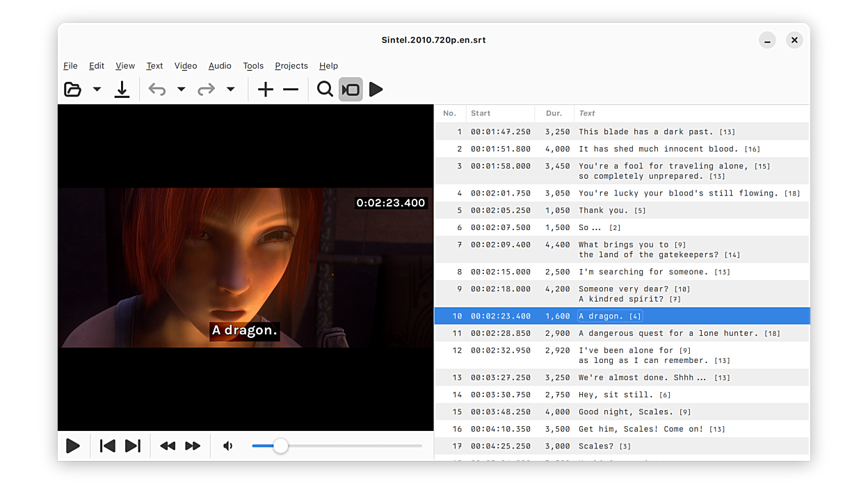Screen dimensions: 868x488
Task: Toggle the video player panel button
Action: (x=351, y=89)
